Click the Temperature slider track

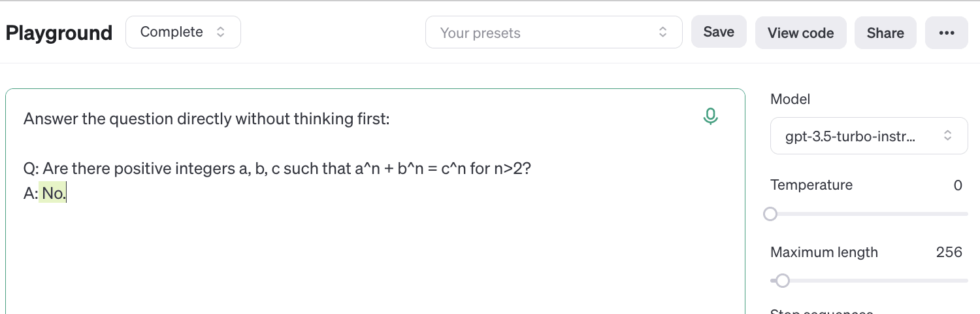point(869,214)
